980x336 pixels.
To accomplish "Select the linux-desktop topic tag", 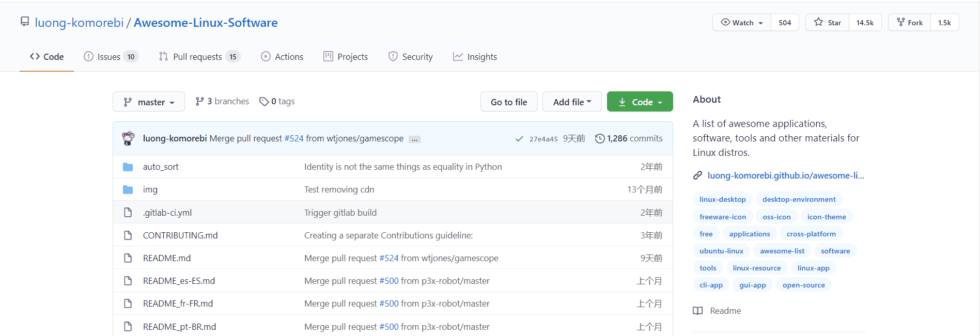I will (722, 199).
